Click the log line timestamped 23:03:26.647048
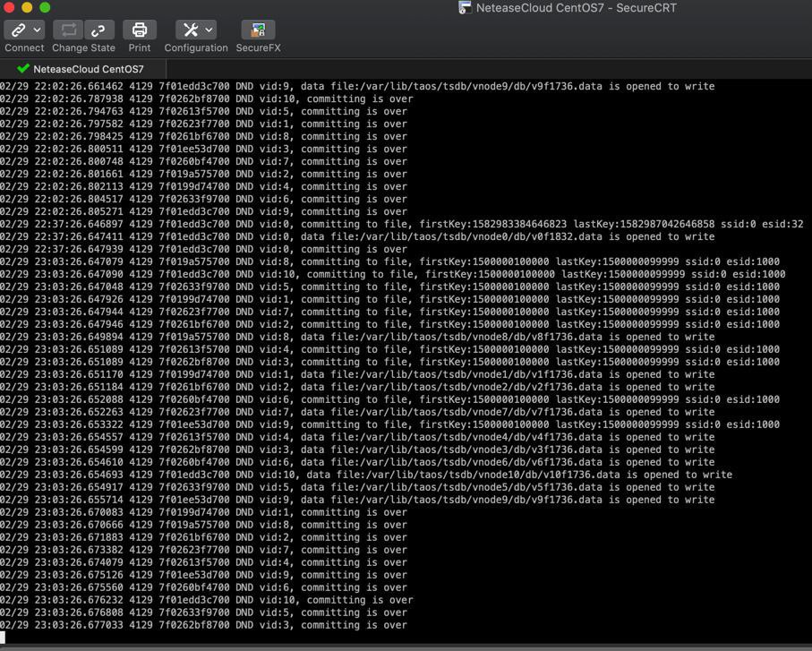This screenshot has width=812, height=651. 390,287
